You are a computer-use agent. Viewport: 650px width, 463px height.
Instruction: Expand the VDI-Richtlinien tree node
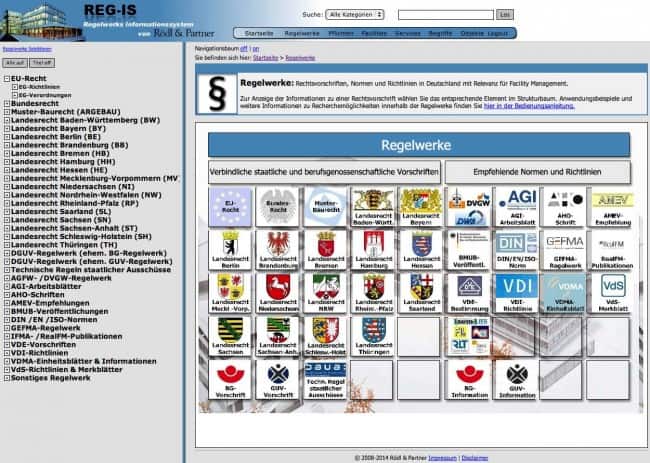pyautogui.click(x=7, y=353)
